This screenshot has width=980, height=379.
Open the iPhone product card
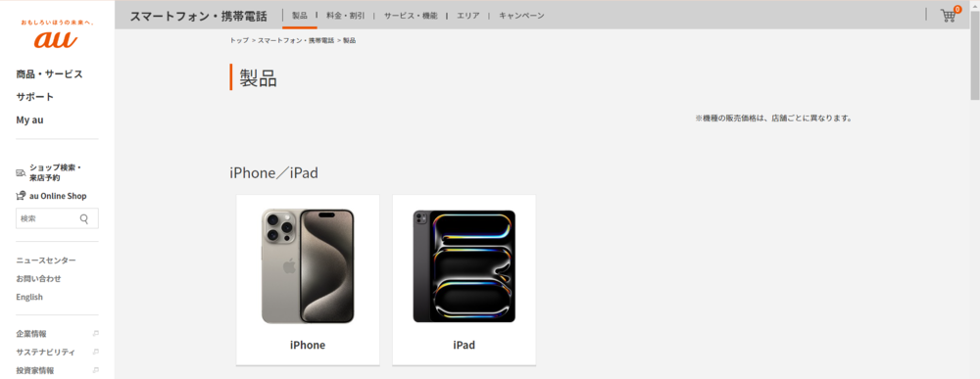pyautogui.click(x=308, y=280)
